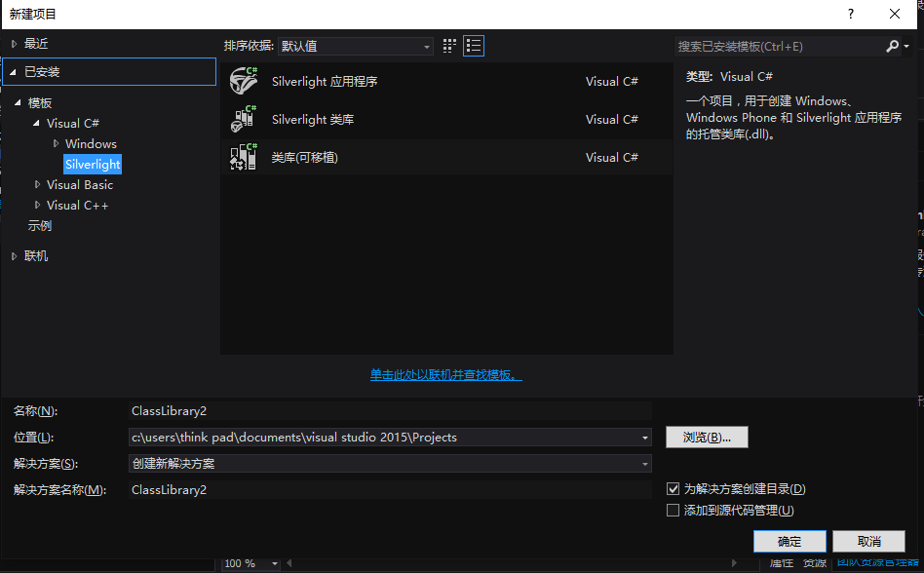This screenshot has width=924, height=573.
Task: Close the 新建项目 dialog
Action: coord(895,14)
